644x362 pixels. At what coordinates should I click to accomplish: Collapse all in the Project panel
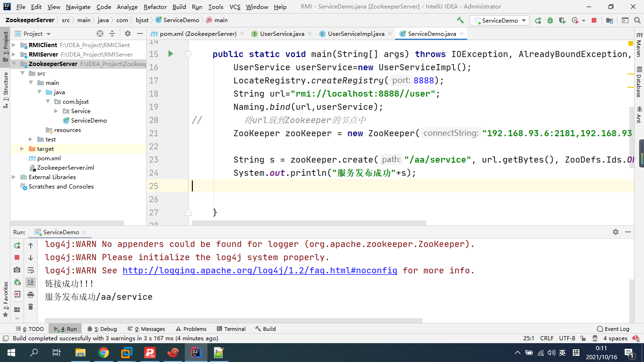(x=112, y=33)
